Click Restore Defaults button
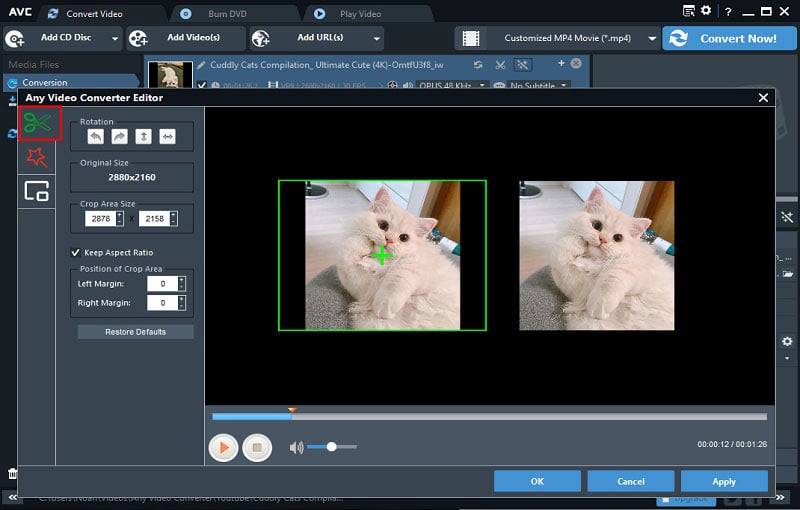 coord(135,332)
